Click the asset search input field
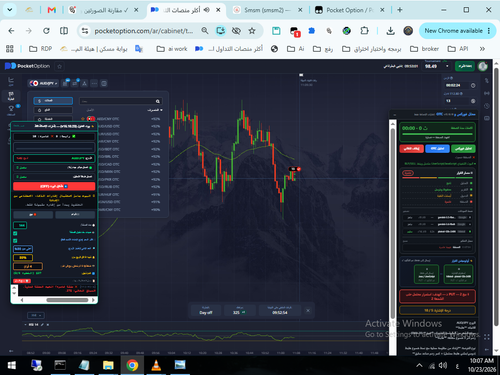 point(121,101)
